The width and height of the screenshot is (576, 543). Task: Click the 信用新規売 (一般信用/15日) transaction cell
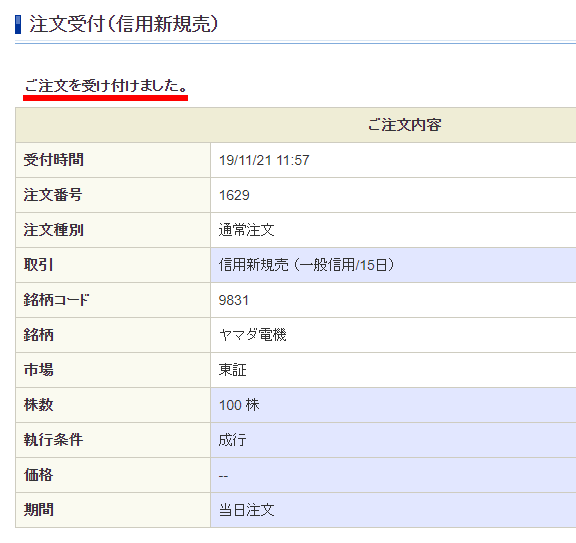393,265
